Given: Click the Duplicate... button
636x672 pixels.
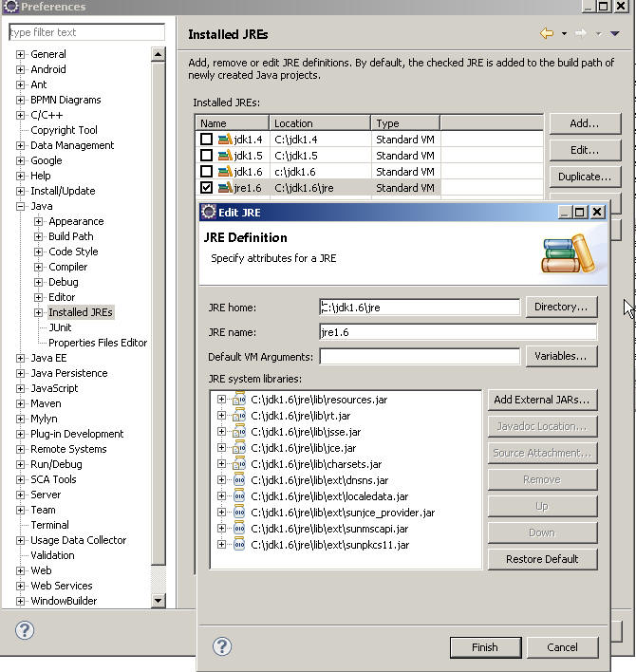Looking at the screenshot, I should 585,177.
